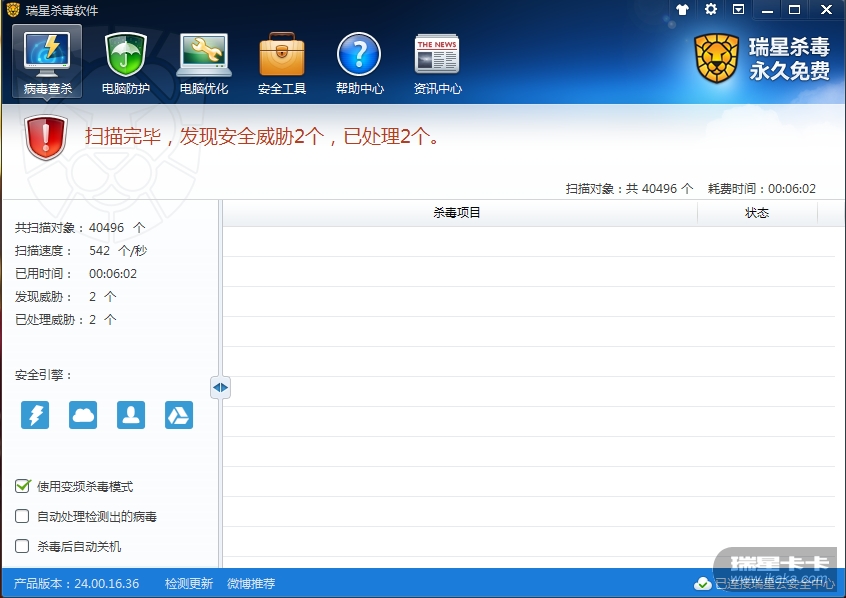Click the small lion icon in title bar
The height and width of the screenshot is (598, 846).
coord(13,10)
